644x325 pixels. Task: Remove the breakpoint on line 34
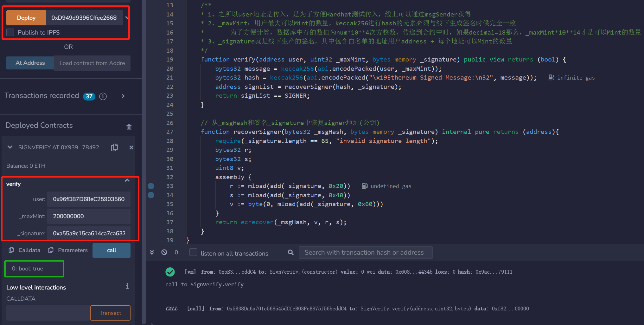151,195
